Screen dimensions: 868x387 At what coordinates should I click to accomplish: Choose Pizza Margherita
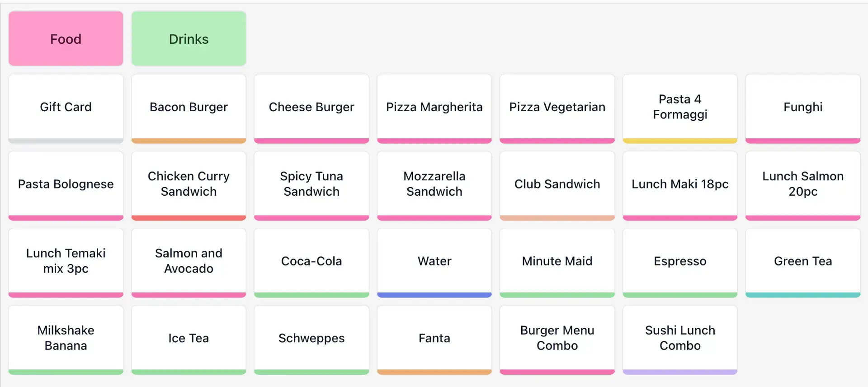(x=434, y=108)
